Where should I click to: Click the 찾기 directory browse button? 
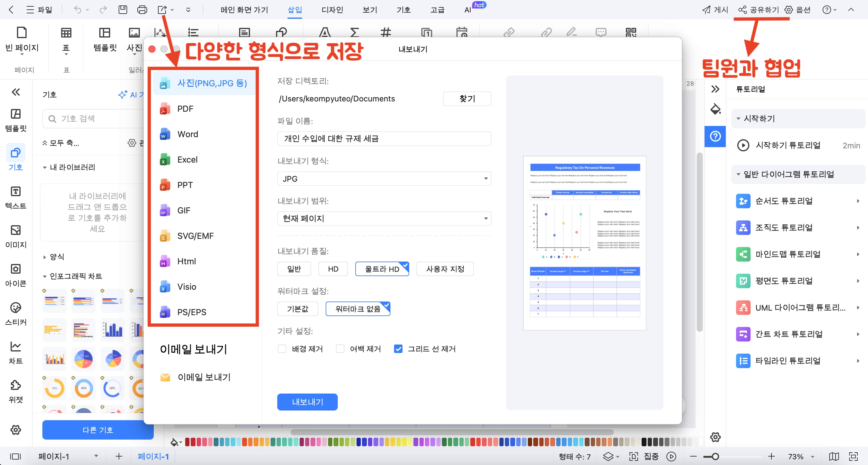pyautogui.click(x=467, y=98)
